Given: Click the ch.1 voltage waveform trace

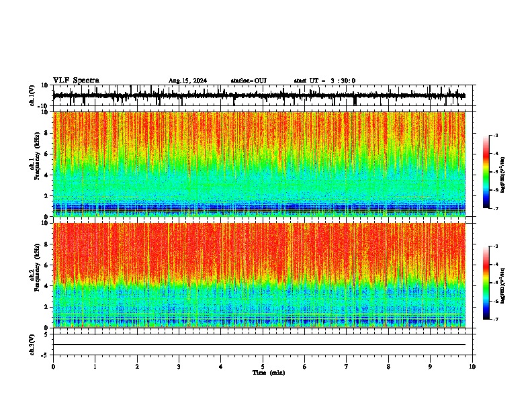Looking at the screenshot, I should [259, 95].
